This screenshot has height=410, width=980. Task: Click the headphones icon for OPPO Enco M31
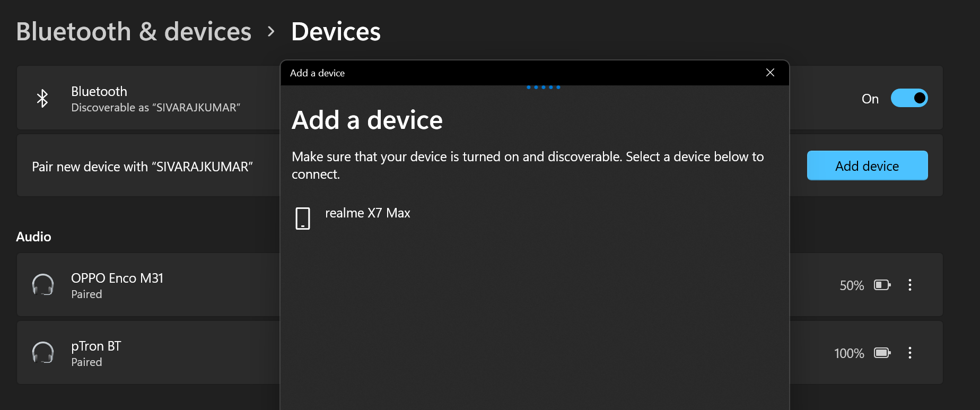(x=45, y=285)
